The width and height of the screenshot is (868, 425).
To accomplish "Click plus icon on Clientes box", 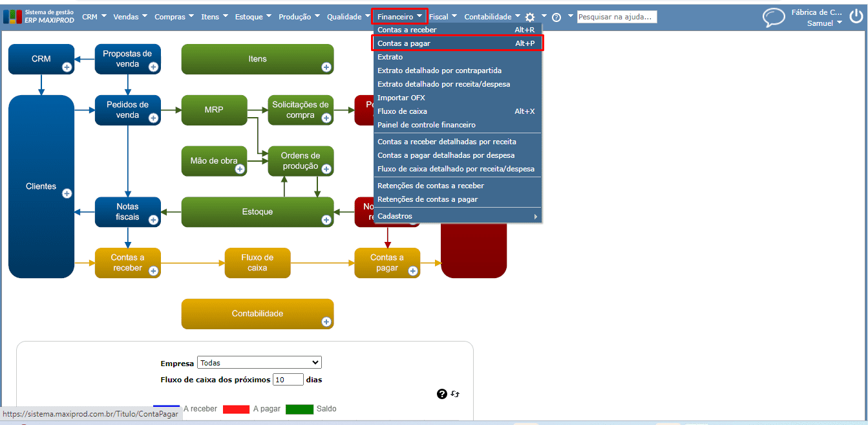I will coord(67,193).
